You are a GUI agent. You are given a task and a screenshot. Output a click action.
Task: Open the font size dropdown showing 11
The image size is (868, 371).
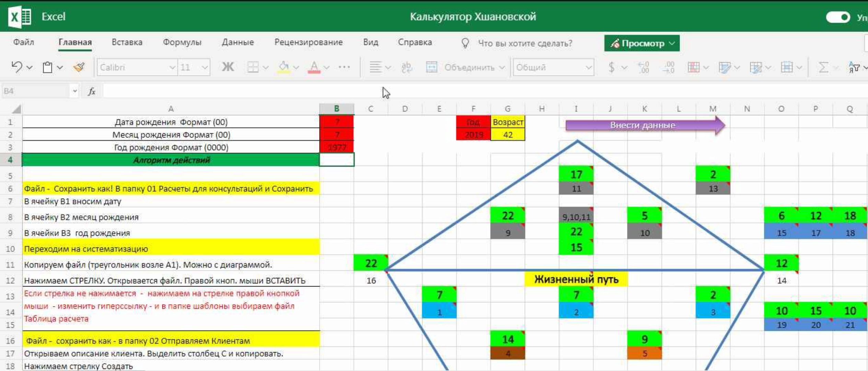point(205,67)
